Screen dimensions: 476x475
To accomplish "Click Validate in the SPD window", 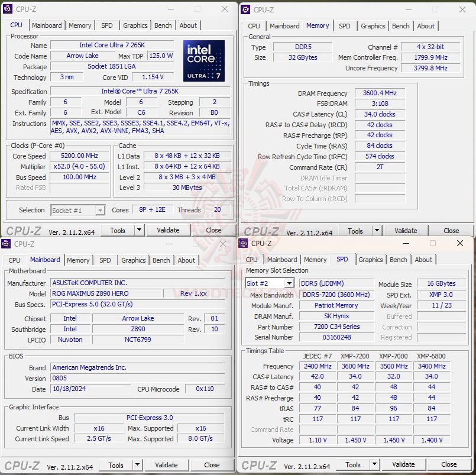I will point(404,464).
